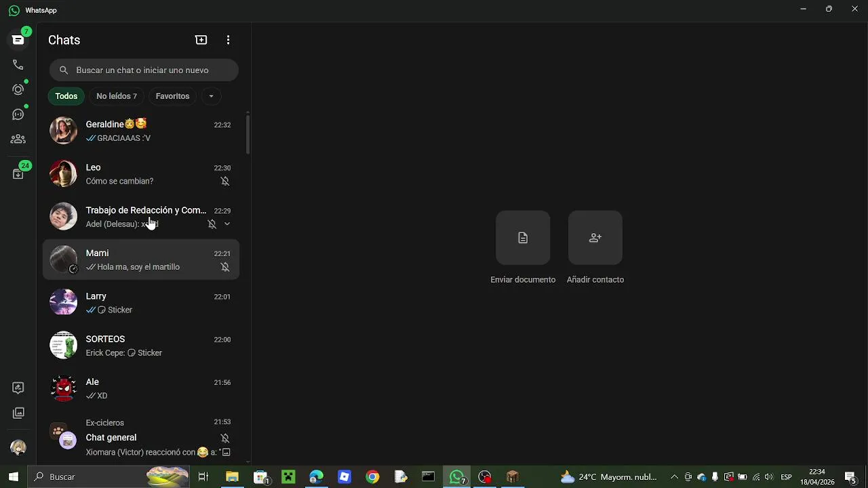Viewport: 868px width, 488px height.
Task: Open File Explorer from the taskbar
Action: pos(232,476)
